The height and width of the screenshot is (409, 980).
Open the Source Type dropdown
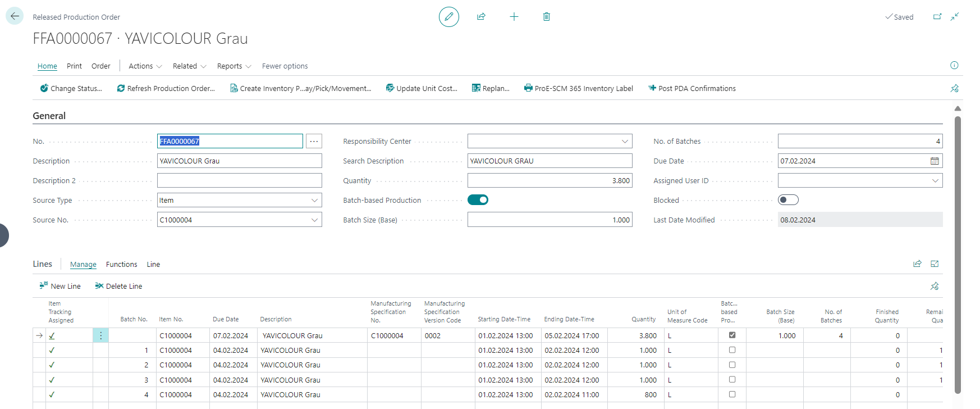point(314,201)
